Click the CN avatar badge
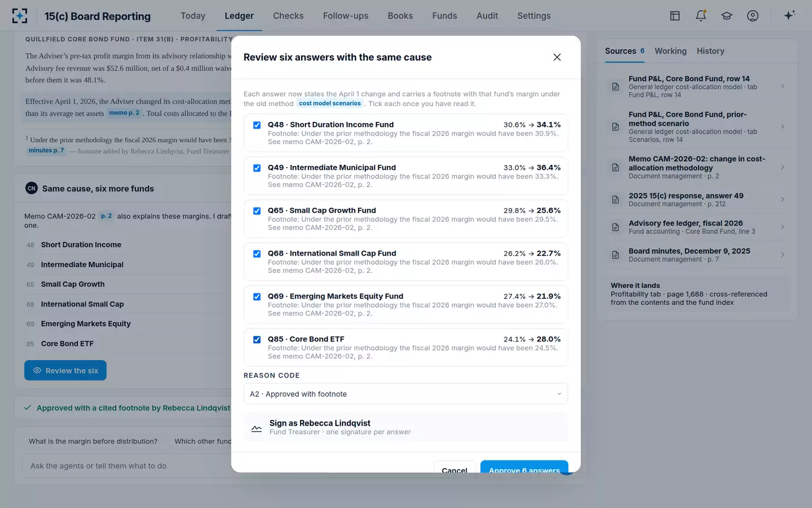 coord(32,189)
